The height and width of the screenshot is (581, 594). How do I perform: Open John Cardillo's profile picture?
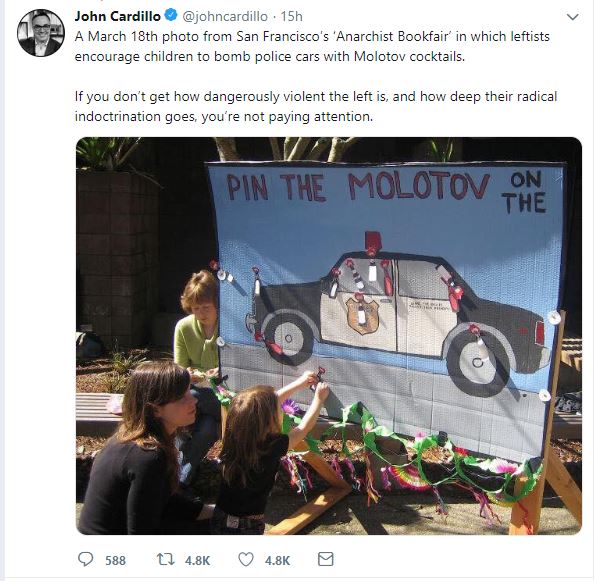[x=41, y=33]
